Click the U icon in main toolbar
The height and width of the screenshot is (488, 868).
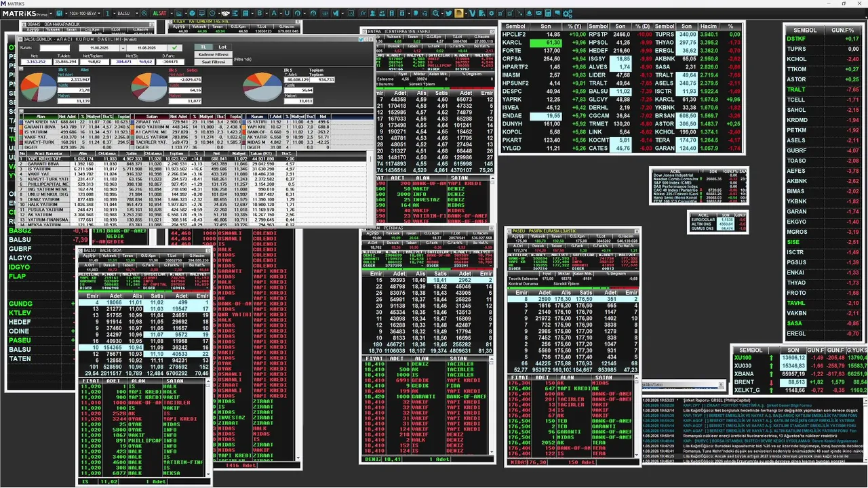point(287,13)
